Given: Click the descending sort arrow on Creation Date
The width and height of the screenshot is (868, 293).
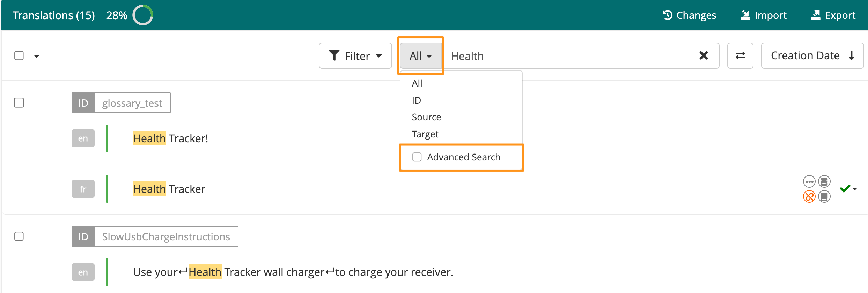Looking at the screenshot, I should point(852,55).
